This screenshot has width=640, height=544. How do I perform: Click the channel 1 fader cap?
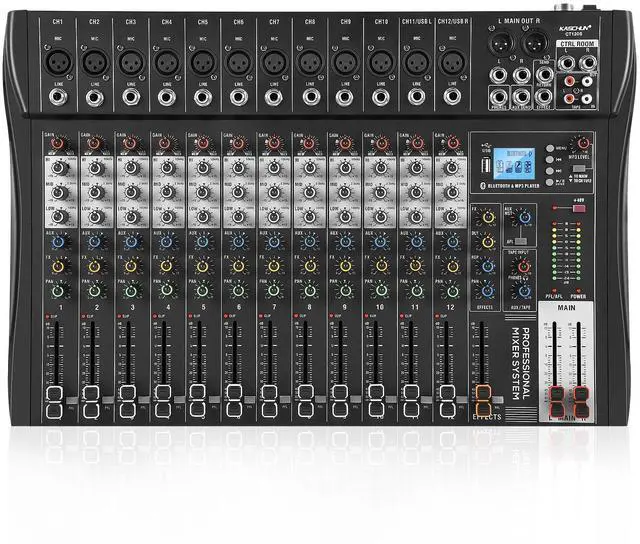[54, 402]
